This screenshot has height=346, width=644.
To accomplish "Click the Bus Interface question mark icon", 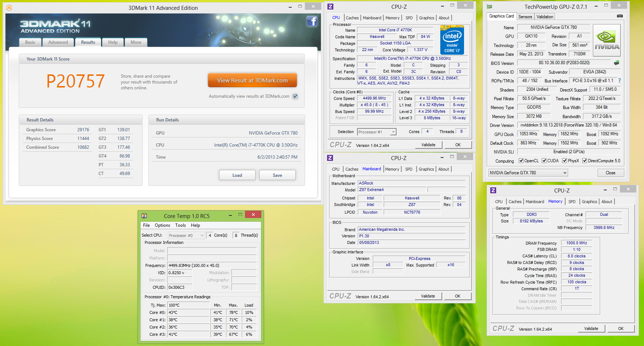I will click(x=619, y=81).
